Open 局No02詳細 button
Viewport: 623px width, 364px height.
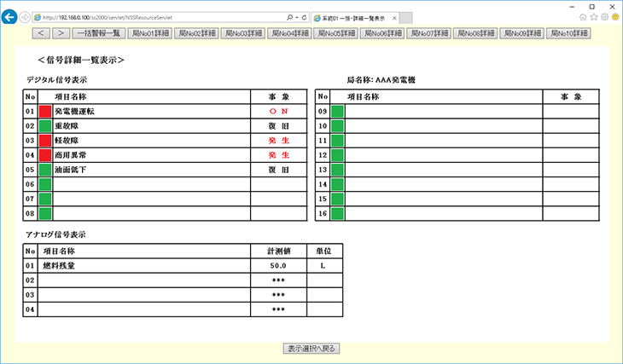196,33
